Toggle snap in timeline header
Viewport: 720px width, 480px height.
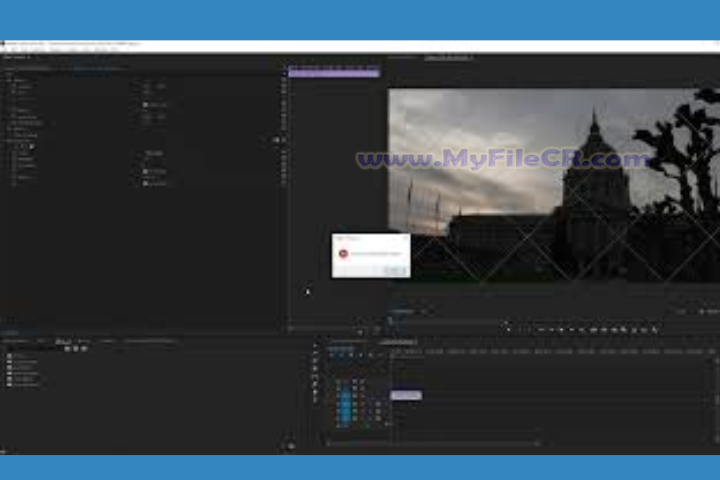pyautogui.click(x=341, y=355)
